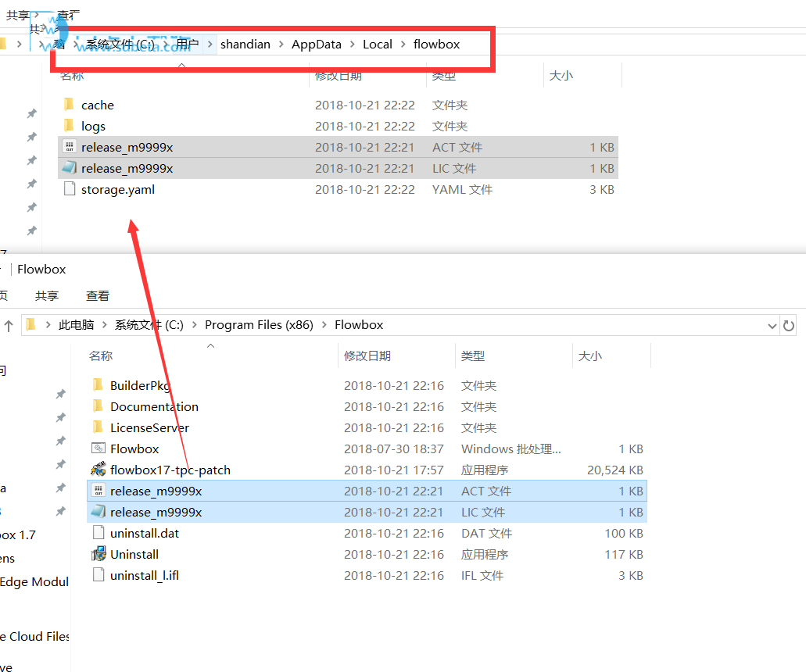Sort by 修改日期 column in Flowbox window
The width and height of the screenshot is (806, 672).
pos(367,356)
